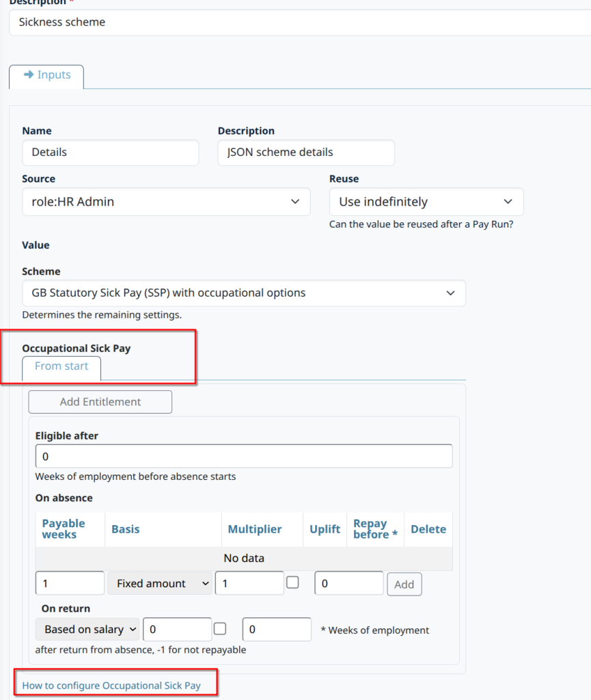
Task: Toggle the On absence uplift checkbox
Action: point(292,583)
